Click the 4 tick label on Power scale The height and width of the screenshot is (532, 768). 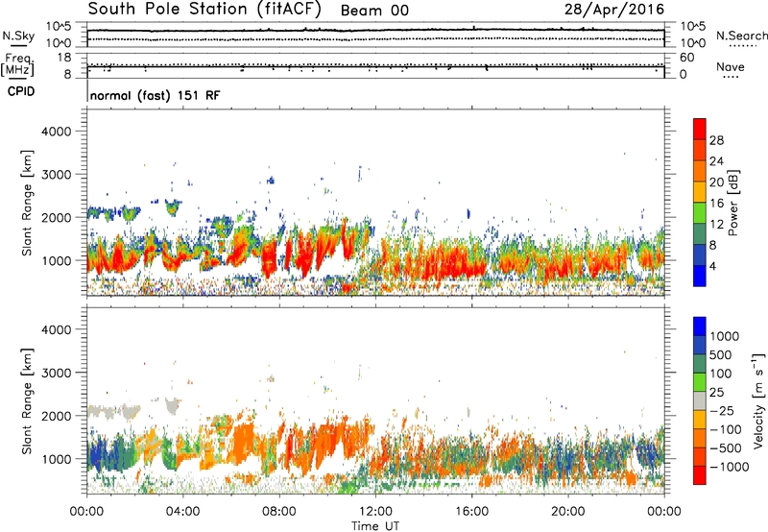coord(712,266)
